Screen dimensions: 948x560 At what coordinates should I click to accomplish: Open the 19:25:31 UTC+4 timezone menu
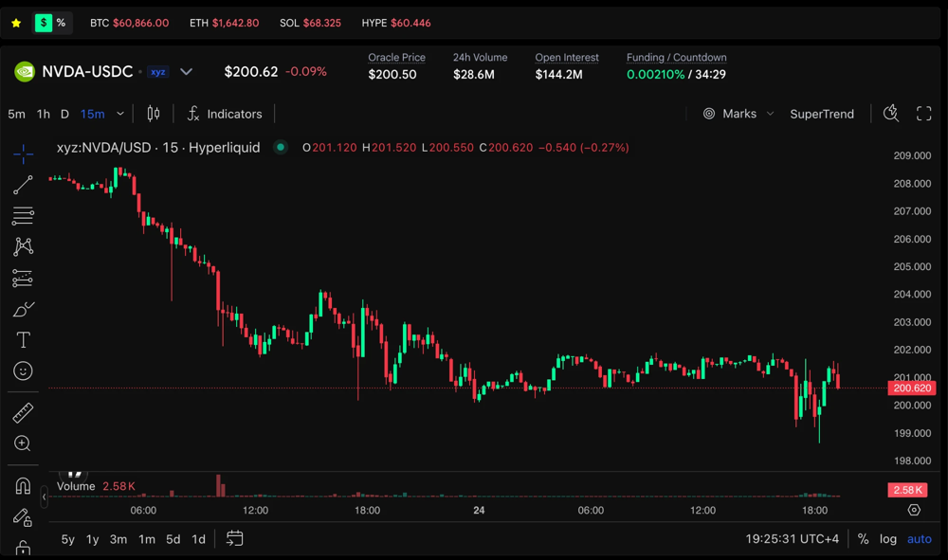pyautogui.click(x=792, y=539)
